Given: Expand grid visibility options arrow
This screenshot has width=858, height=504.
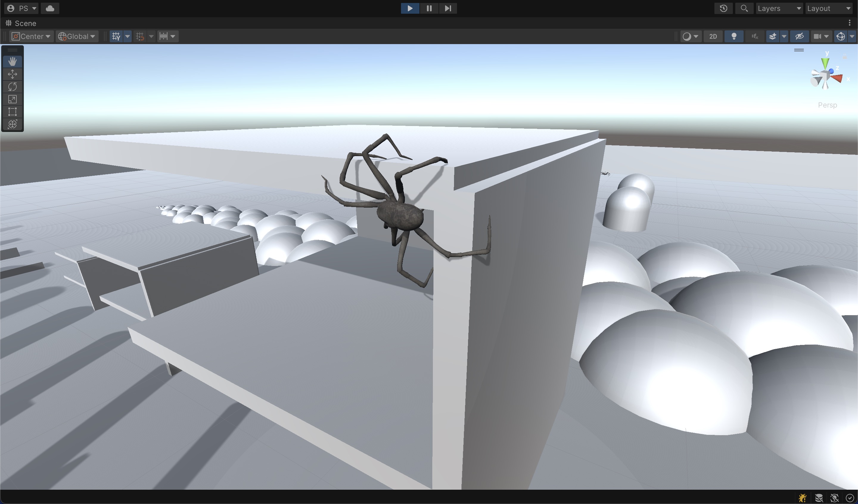Looking at the screenshot, I should 127,36.
